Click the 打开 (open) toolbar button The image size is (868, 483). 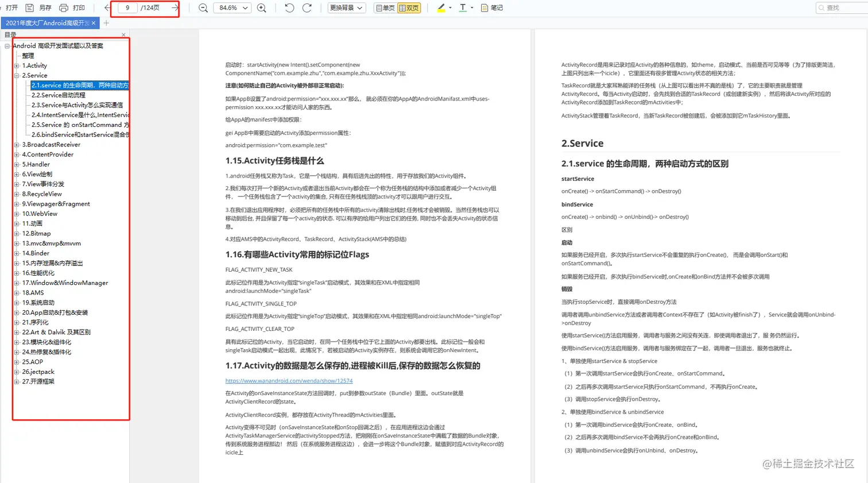click(x=11, y=7)
